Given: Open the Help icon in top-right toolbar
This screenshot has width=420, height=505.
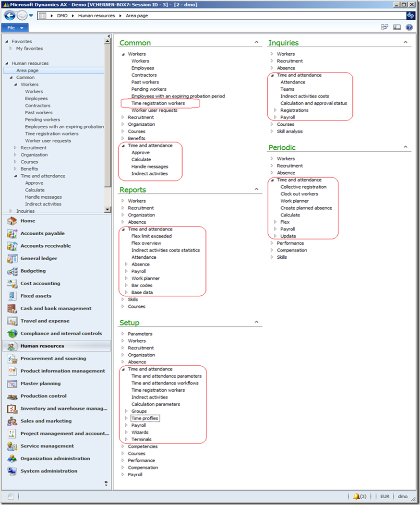Looking at the screenshot, I should pos(409,27).
